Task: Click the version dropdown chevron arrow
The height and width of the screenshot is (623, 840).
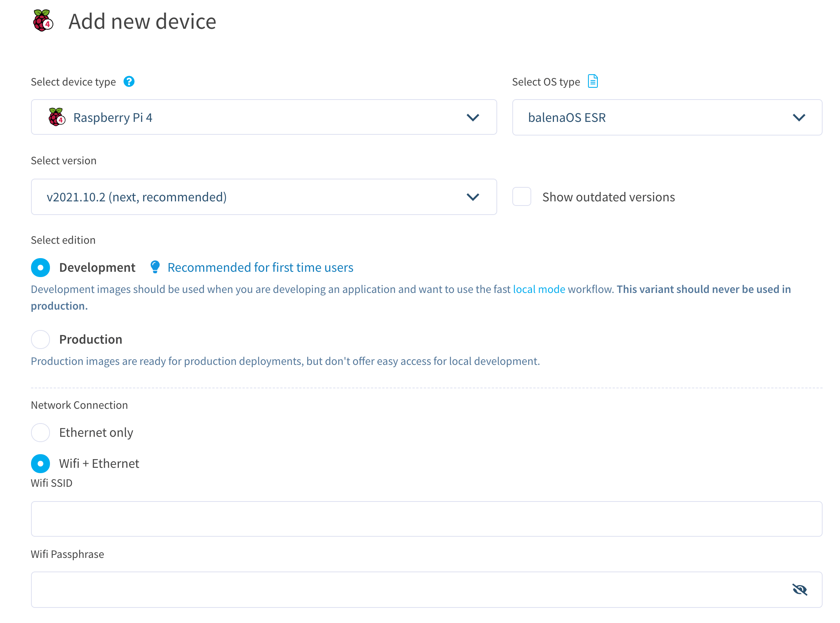Action: [473, 197]
